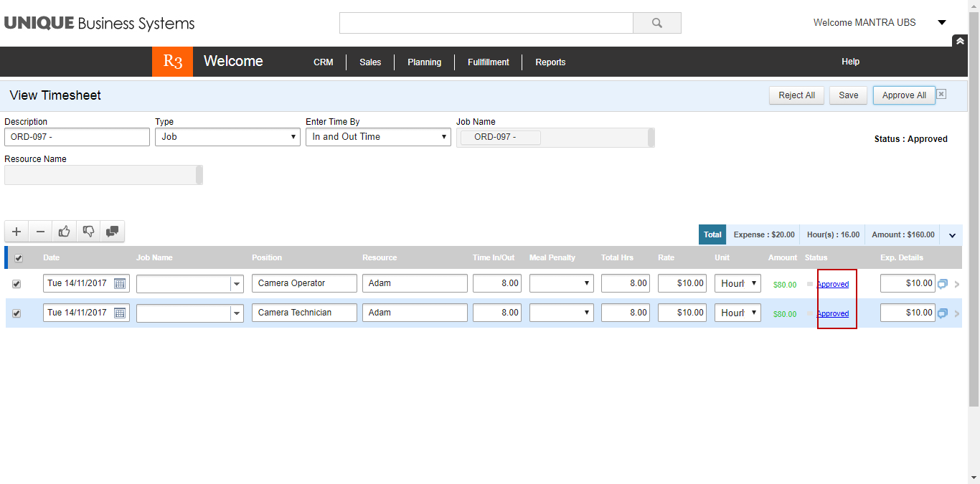
Task: Open the comments icon in the toolbar
Action: tap(111, 231)
